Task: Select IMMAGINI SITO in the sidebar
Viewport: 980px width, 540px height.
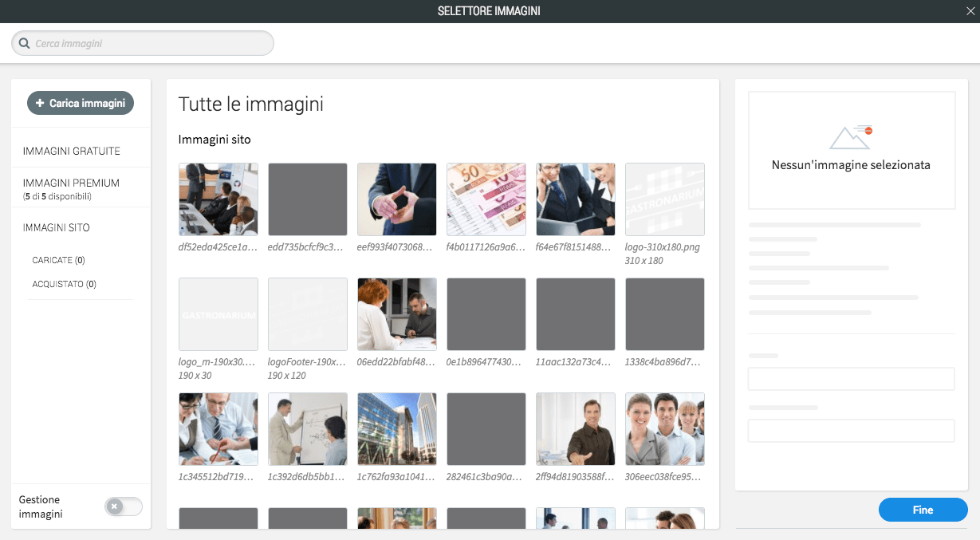Action: pyautogui.click(x=57, y=227)
